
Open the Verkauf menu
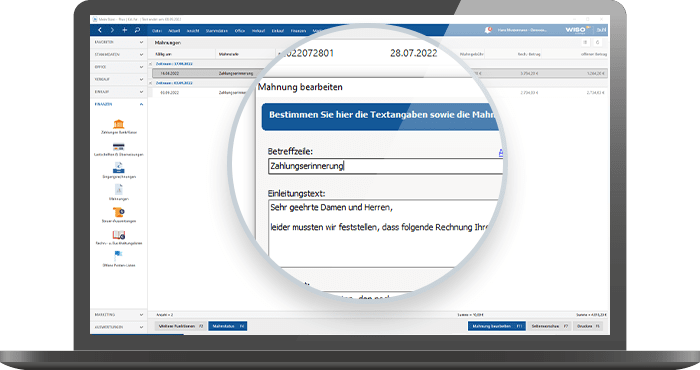(x=258, y=31)
